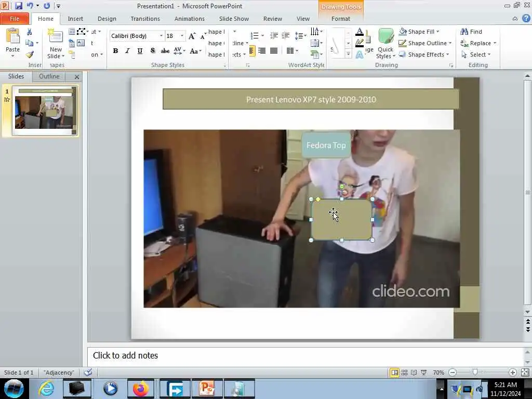Align text left
The width and height of the screenshot is (532, 399).
251,51
